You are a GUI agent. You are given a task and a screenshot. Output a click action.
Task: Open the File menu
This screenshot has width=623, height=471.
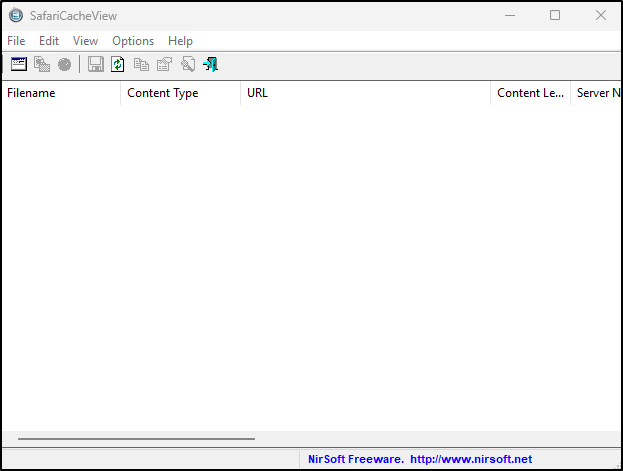[16, 41]
